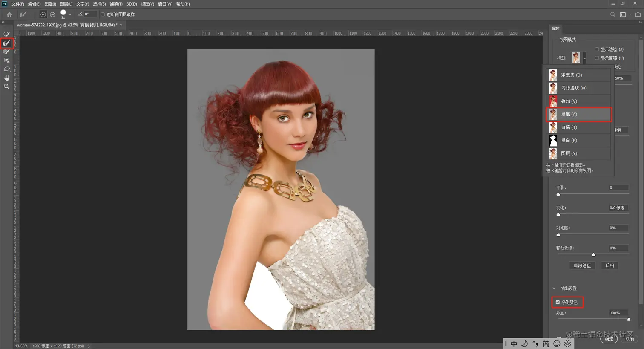Click the punctuation icon in the IME bar
This screenshot has width=644, height=349.
[535, 344]
